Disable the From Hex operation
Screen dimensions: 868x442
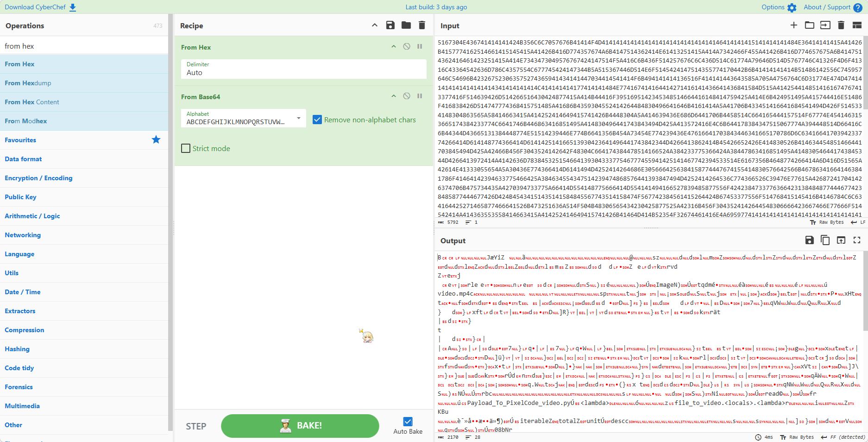407,46
